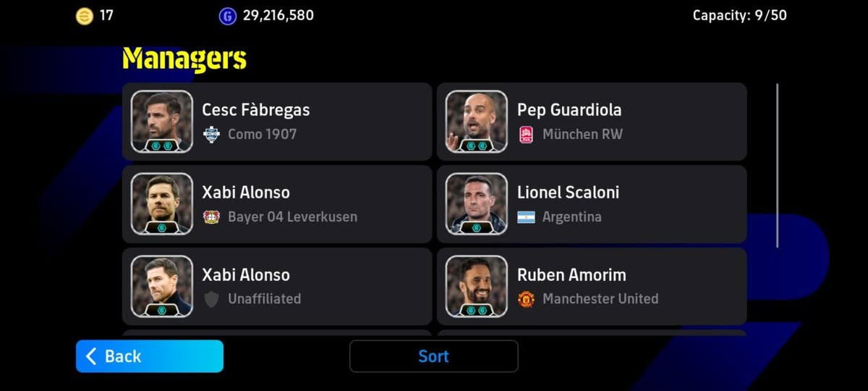Click the Como 1907 club crest
Screen dimensions: 868x391
coord(211,135)
